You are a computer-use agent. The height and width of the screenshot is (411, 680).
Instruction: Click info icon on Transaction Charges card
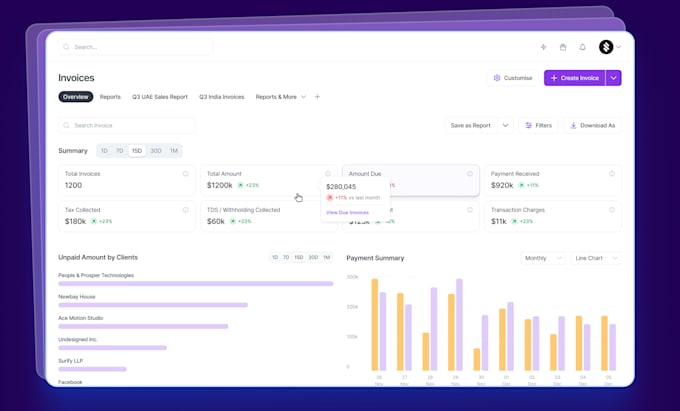coord(612,210)
